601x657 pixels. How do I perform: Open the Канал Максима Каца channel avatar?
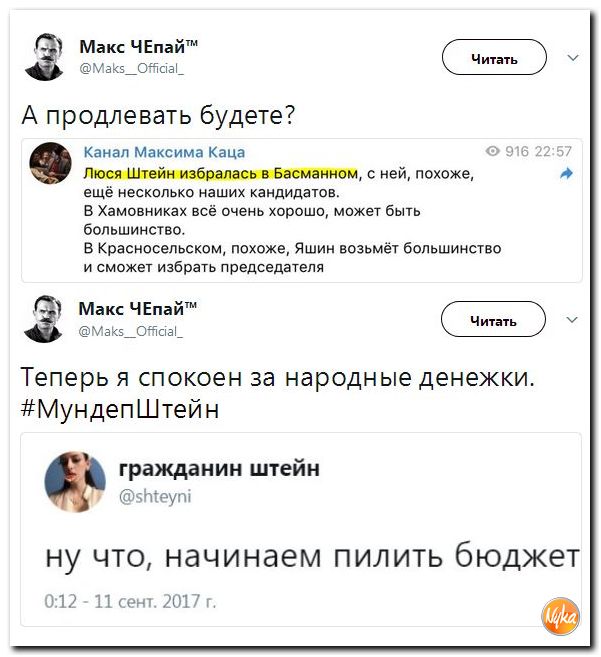click(x=51, y=162)
